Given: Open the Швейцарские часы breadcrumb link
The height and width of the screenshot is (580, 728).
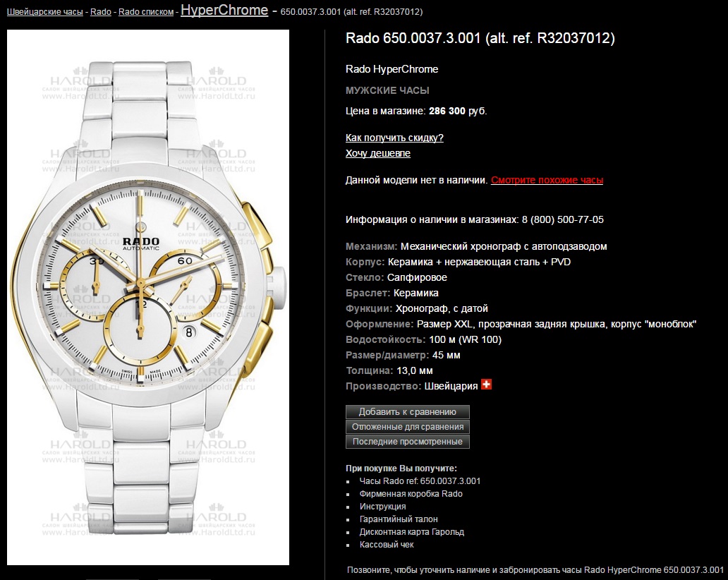Looking at the screenshot, I should point(45,12).
